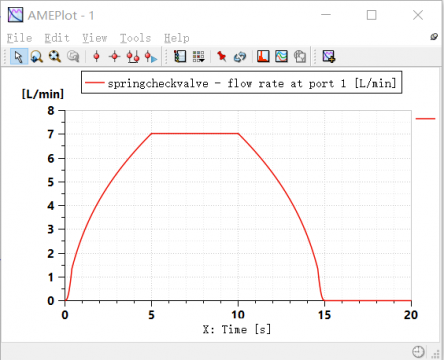This screenshot has width=444, height=360.
Task: Enable the two-cursor delta measurement tool
Action: [133, 56]
